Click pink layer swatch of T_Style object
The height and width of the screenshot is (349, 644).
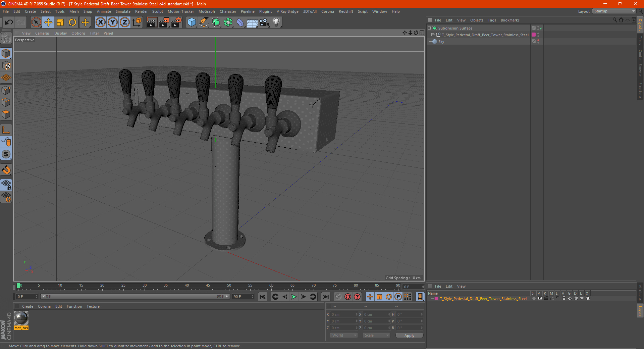(x=534, y=35)
